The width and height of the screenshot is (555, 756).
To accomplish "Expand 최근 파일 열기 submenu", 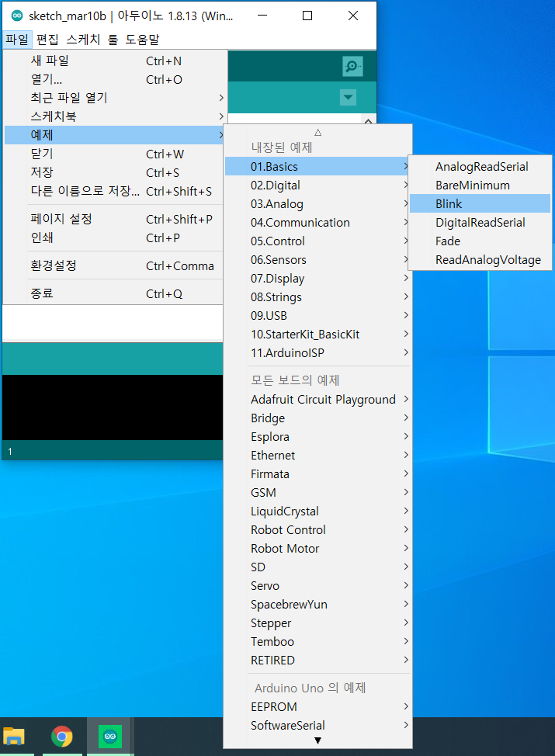I will [115, 98].
